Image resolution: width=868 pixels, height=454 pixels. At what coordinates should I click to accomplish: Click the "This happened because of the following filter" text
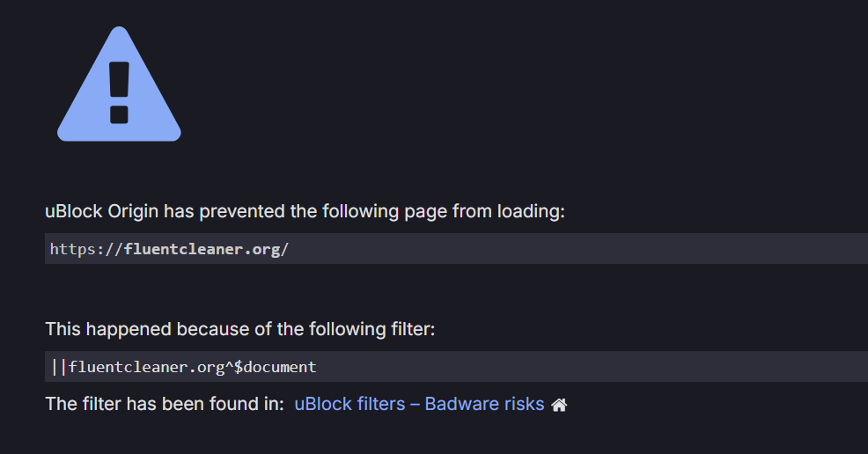pos(240,329)
